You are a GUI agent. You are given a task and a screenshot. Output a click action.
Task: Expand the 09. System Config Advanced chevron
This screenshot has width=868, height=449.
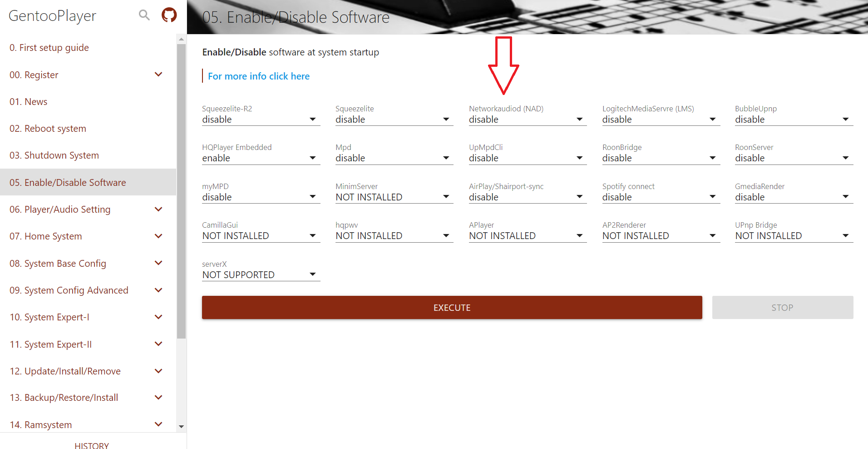coord(158,290)
